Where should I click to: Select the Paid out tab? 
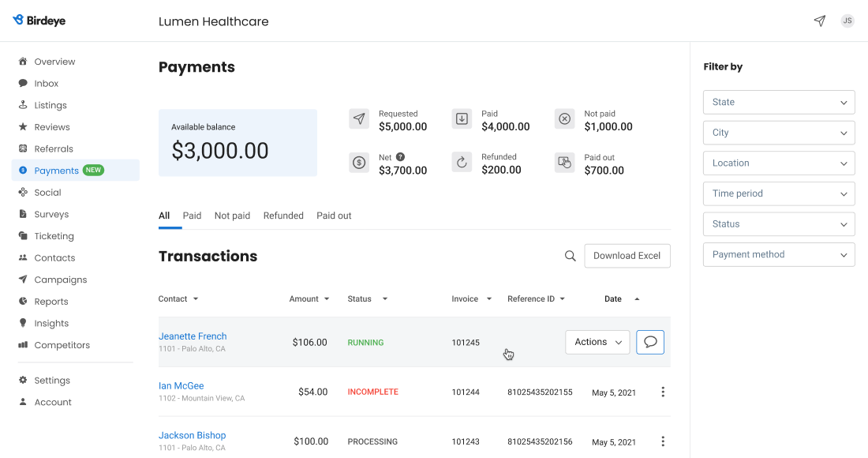point(334,216)
